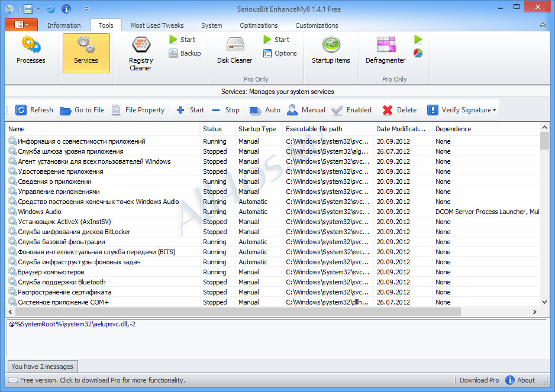
Task: Click the blue info icon in title bar
Action: [x=66, y=9]
